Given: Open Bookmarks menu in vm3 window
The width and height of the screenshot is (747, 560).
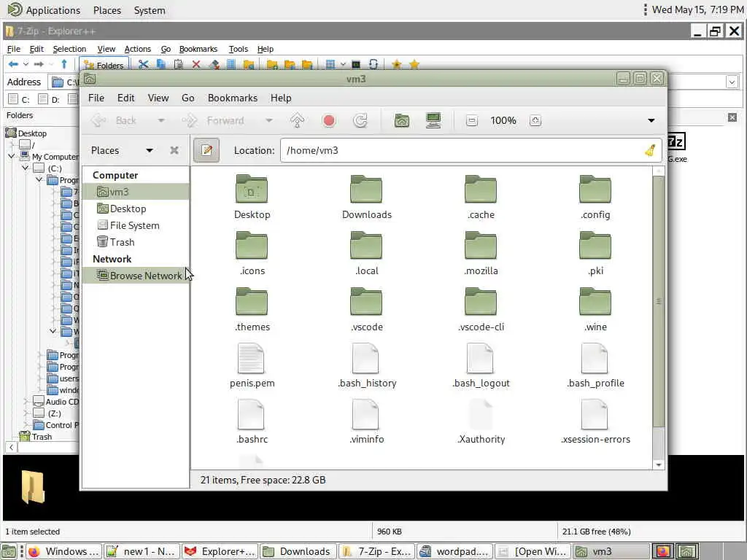Looking at the screenshot, I should [x=233, y=98].
